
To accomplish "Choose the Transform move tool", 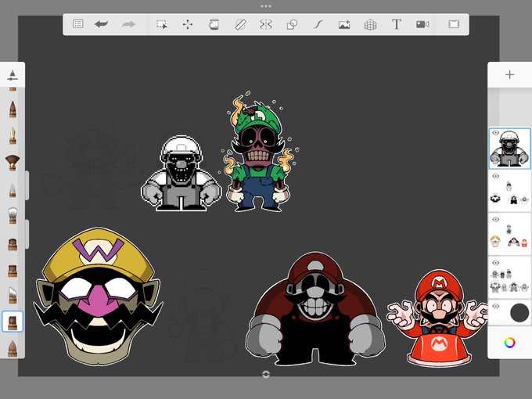I will [188, 24].
